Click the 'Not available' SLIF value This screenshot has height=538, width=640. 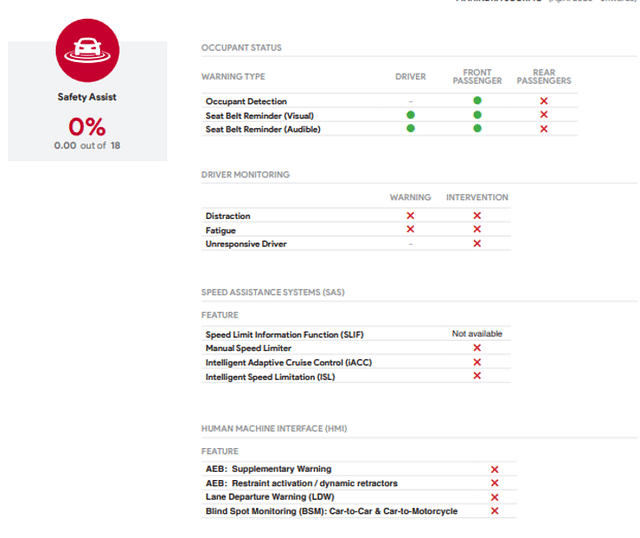pyautogui.click(x=477, y=334)
